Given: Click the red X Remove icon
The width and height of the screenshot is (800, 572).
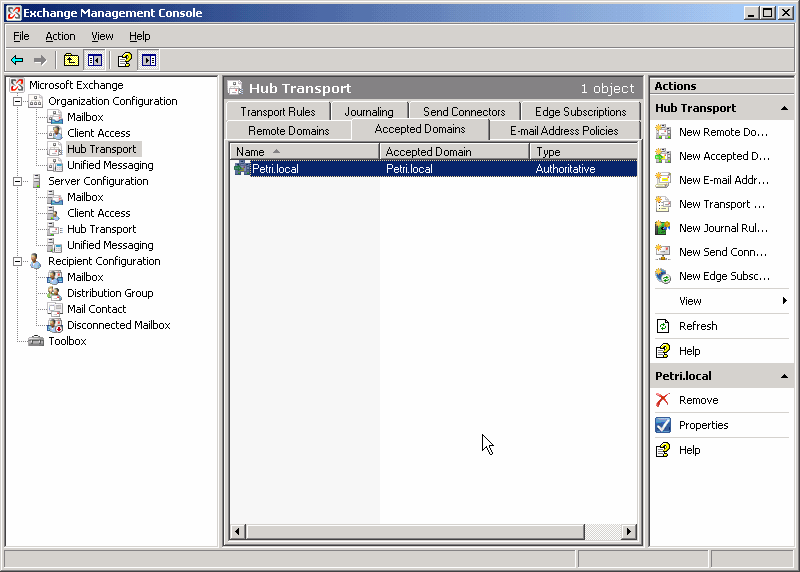Looking at the screenshot, I should click(x=663, y=400).
